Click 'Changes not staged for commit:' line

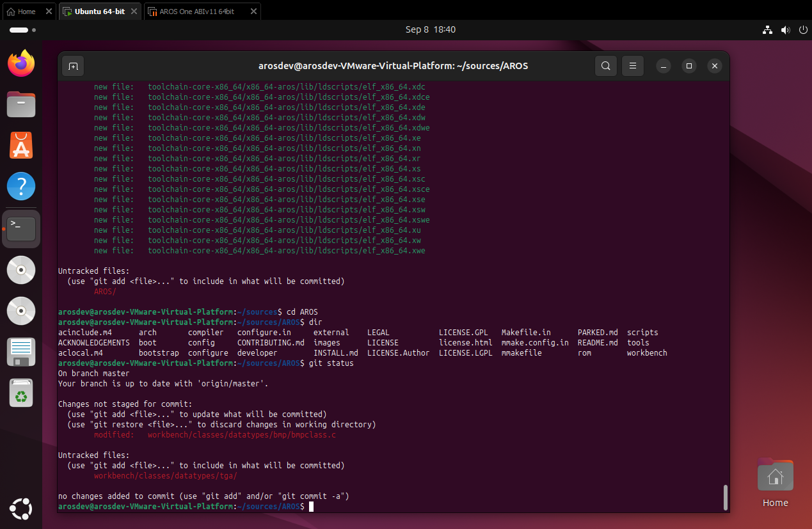[125, 404]
